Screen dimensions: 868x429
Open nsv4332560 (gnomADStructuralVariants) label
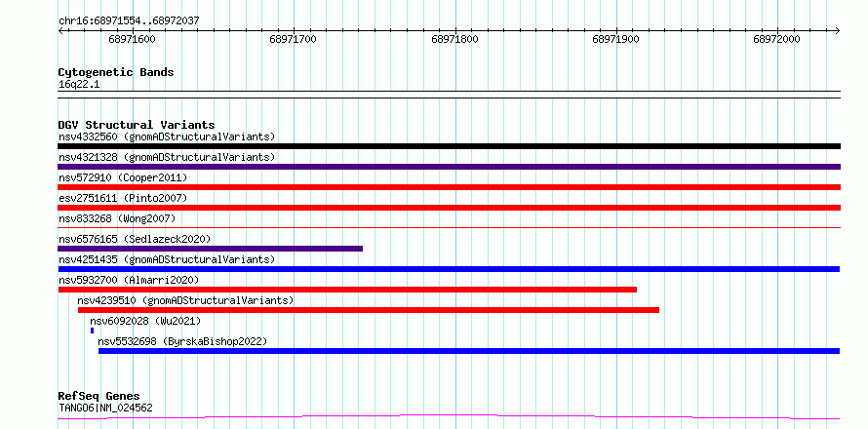point(167,136)
